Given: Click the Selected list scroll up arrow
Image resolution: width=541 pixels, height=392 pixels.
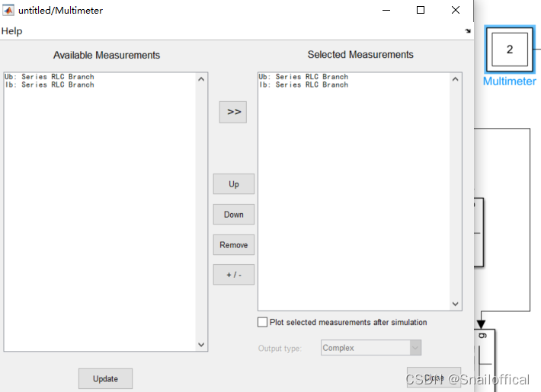Looking at the screenshot, I should [456, 79].
